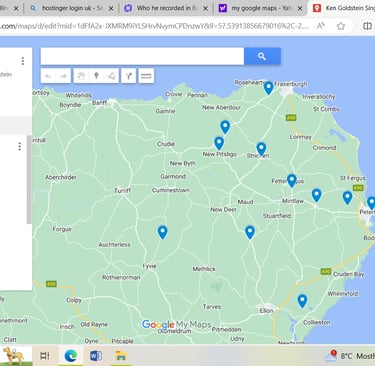The image size is (375, 366).
Task: Click the dog image in taskbar search
Action: tap(13, 356)
